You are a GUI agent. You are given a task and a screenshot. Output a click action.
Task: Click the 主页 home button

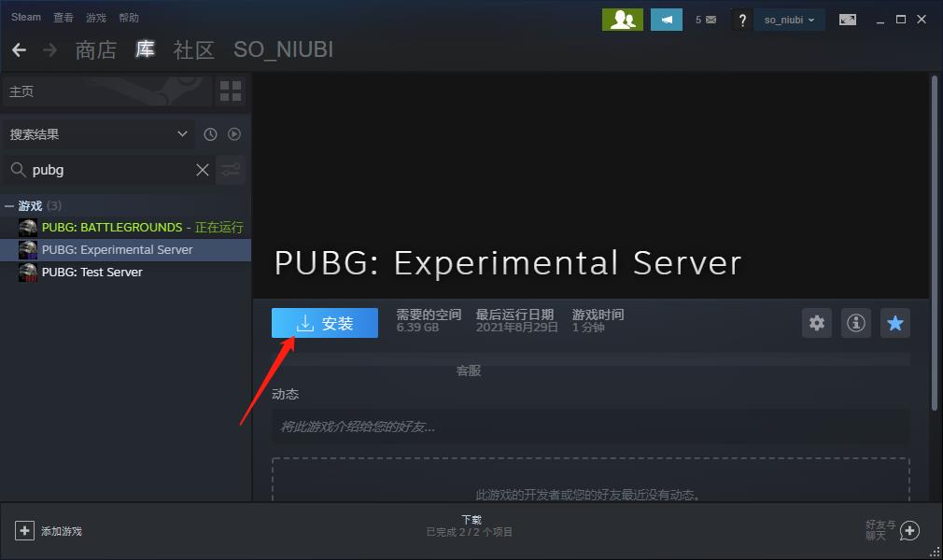107,91
